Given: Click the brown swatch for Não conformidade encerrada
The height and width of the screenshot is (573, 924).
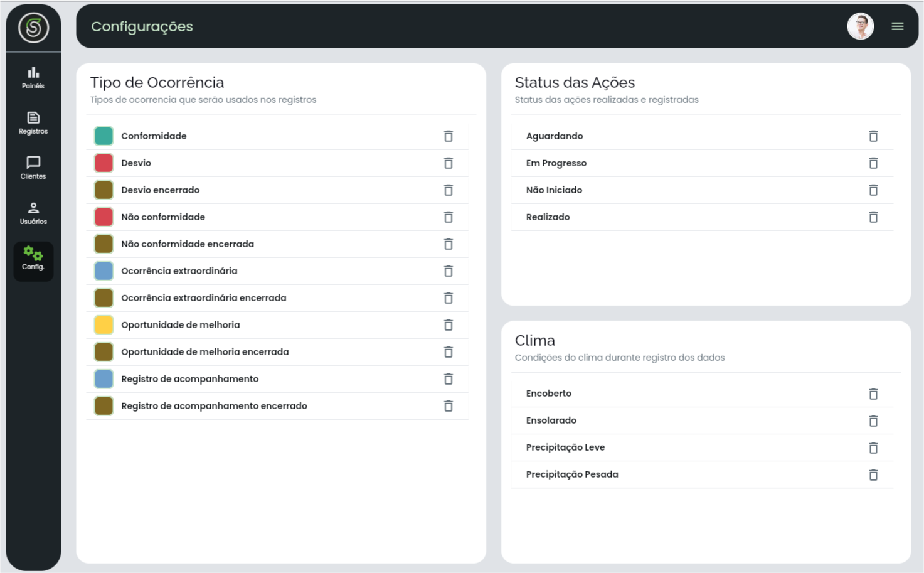Looking at the screenshot, I should (104, 244).
